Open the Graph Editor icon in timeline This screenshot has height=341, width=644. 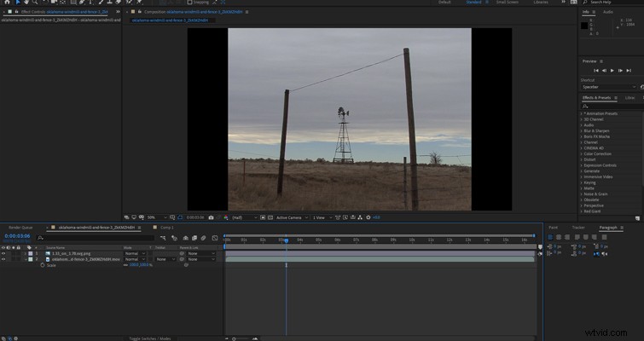(x=215, y=238)
